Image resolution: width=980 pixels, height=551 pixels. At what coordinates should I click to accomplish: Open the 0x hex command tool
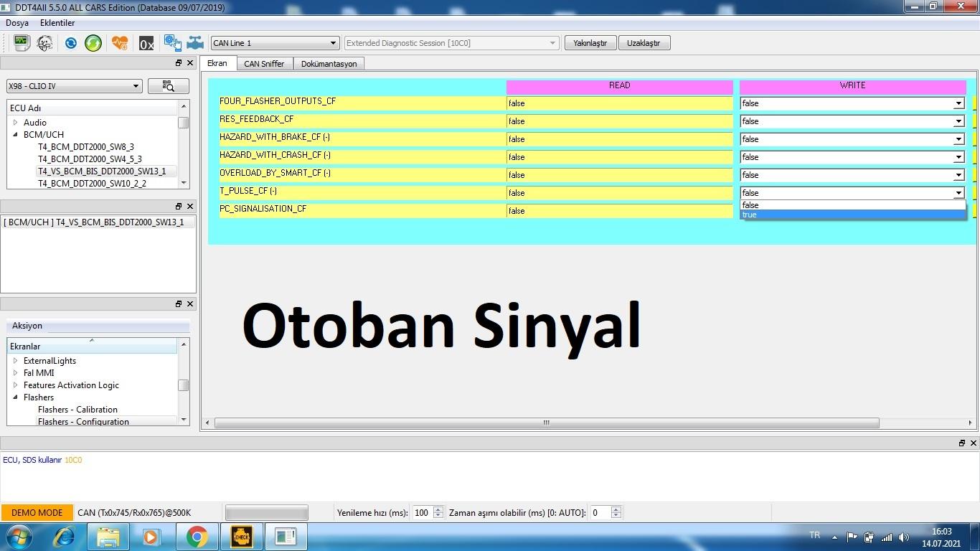(x=146, y=44)
